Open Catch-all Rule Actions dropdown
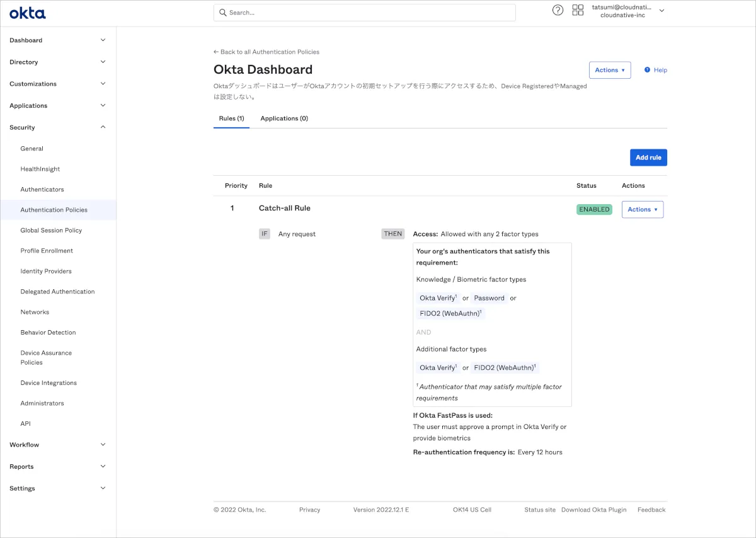This screenshot has width=756, height=538. 642,209
